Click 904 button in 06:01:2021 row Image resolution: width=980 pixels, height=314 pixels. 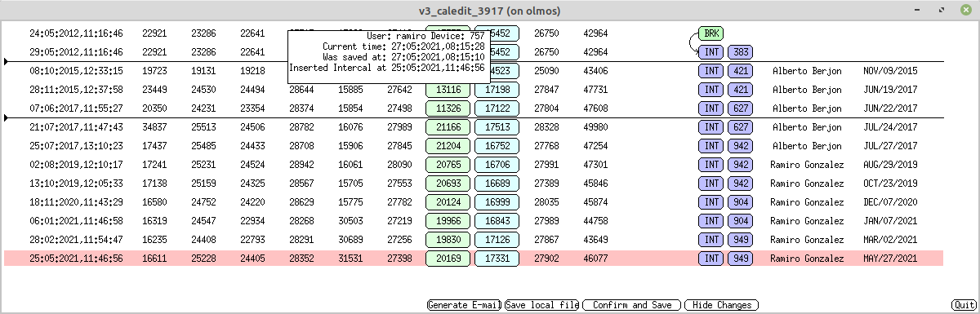(x=740, y=220)
